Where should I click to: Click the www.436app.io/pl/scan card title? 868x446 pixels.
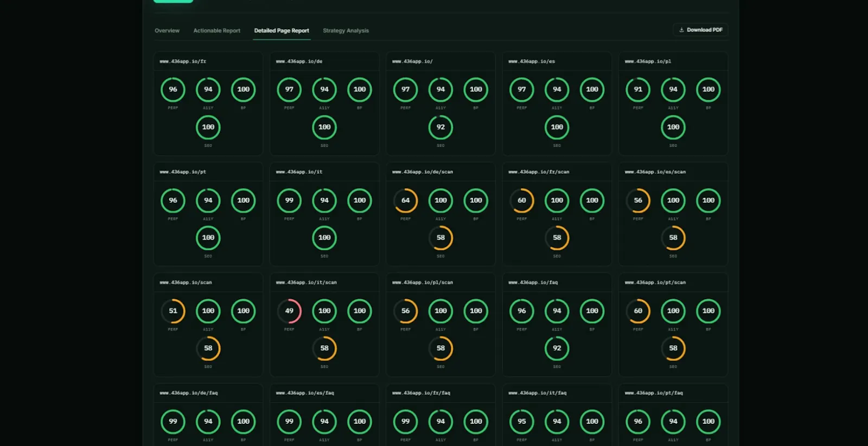point(423,282)
